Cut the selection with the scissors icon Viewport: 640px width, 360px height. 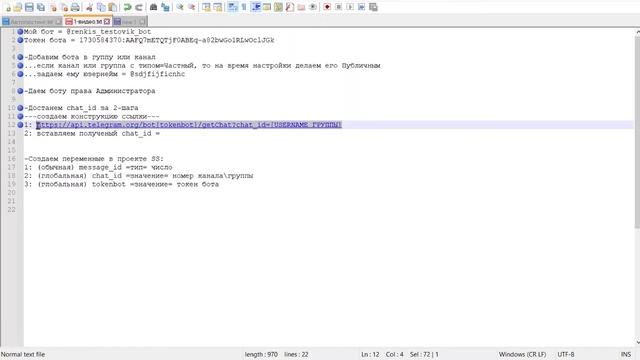point(89,7)
